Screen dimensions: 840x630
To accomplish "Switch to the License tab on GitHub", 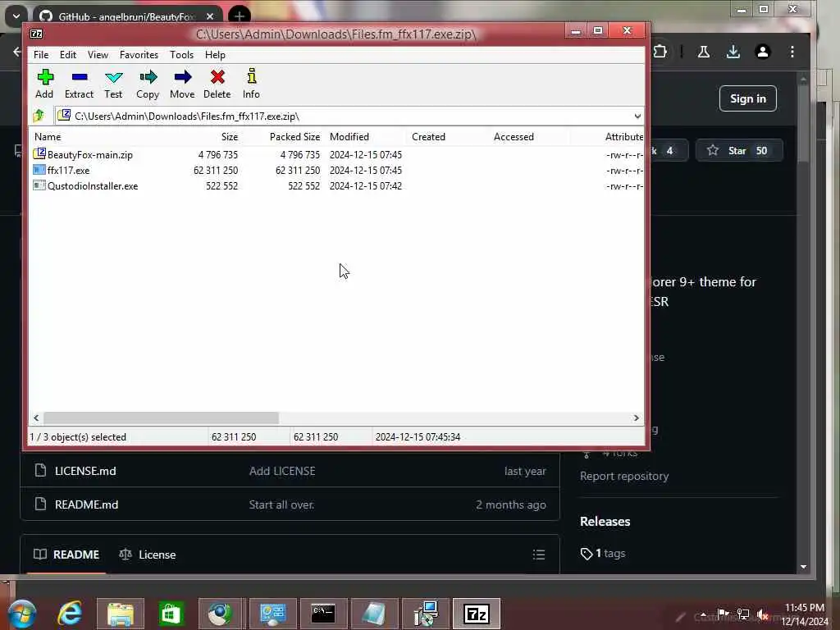I will coord(148,555).
